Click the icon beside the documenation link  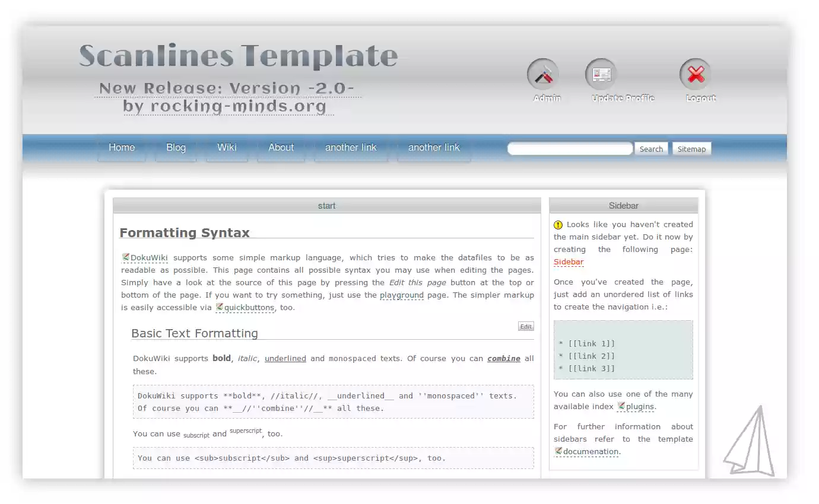coord(558,451)
